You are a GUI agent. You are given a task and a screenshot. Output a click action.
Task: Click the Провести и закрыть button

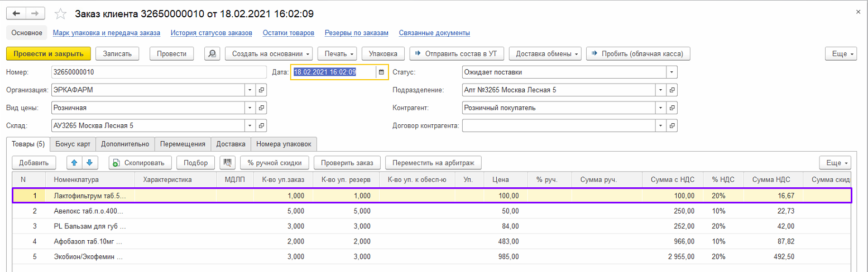(48, 54)
